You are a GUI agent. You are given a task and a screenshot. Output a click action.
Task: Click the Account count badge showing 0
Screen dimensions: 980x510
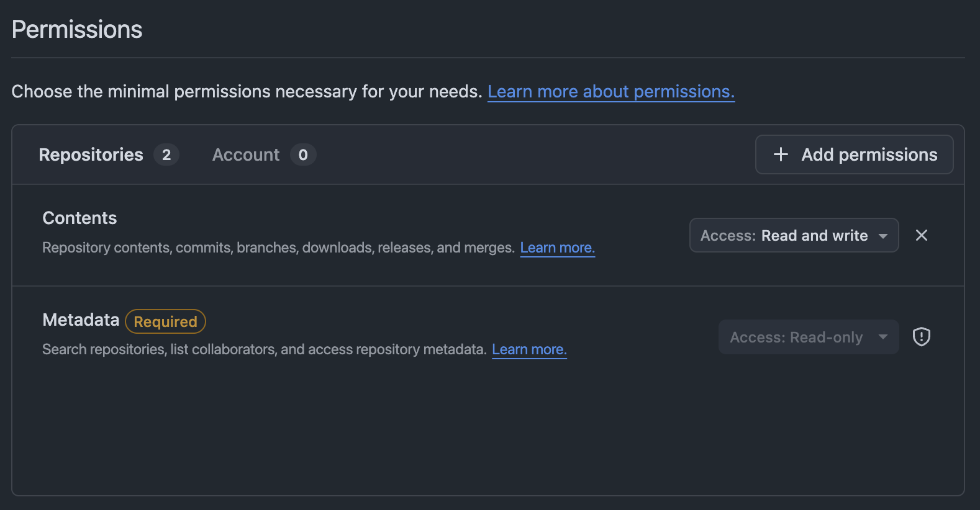(303, 154)
